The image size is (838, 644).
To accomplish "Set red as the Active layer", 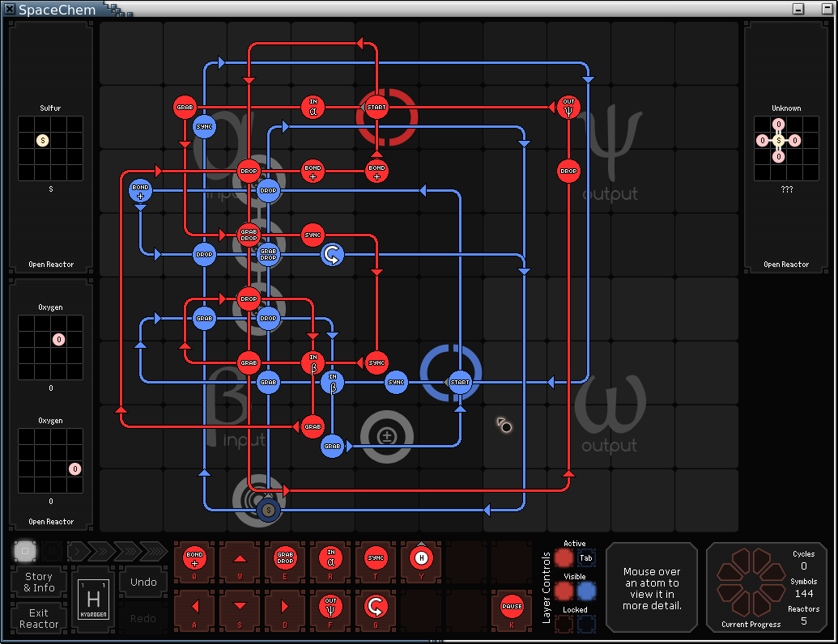I will [564, 558].
